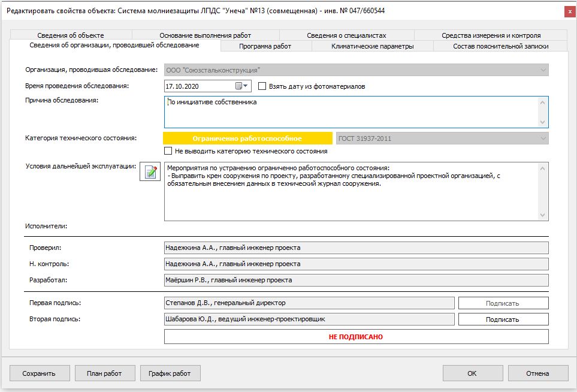Select the 'Средства измерения и контроля' tab

pos(491,35)
